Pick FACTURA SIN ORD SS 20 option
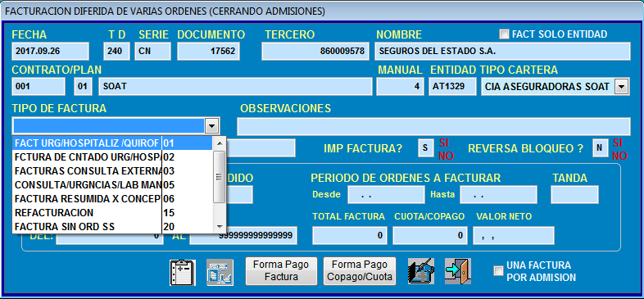Screen dimensions: 644x299 click(112, 227)
